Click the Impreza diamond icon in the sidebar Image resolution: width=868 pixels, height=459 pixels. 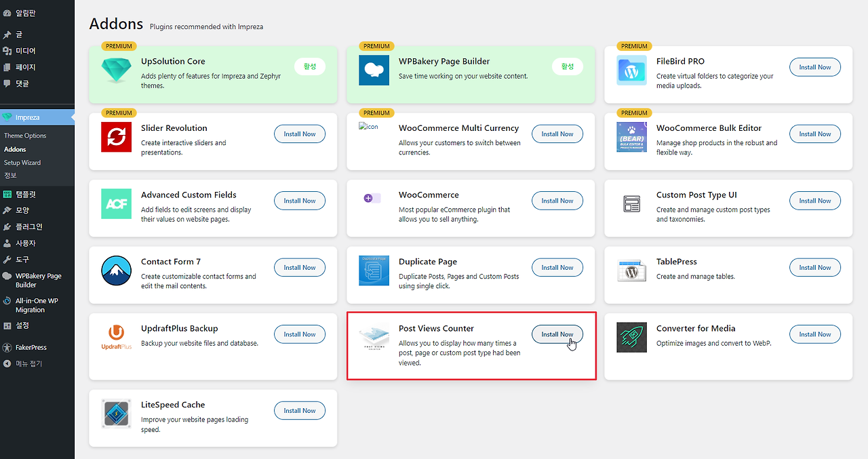pyautogui.click(x=7, y=117)
